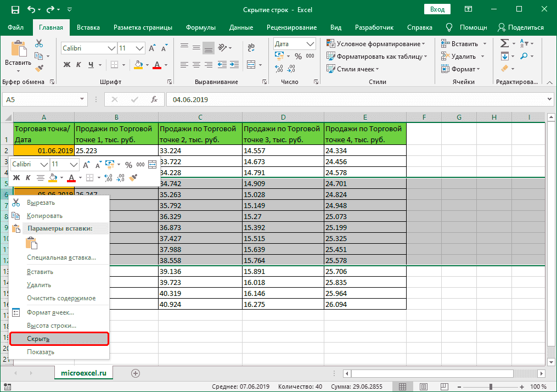Select Скрыть in the context menu
Screen dimensions: 557x392
click(38, 339)
